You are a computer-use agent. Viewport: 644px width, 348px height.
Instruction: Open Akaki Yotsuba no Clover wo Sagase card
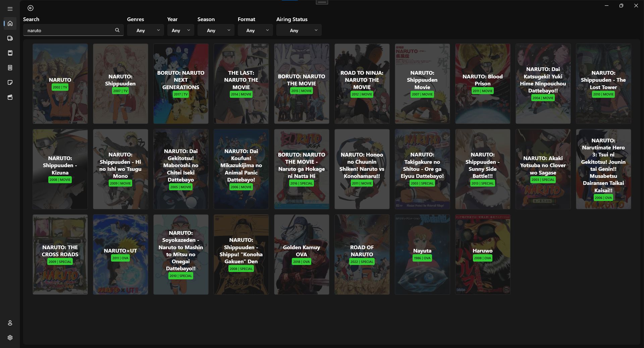[x=543, y=169]
